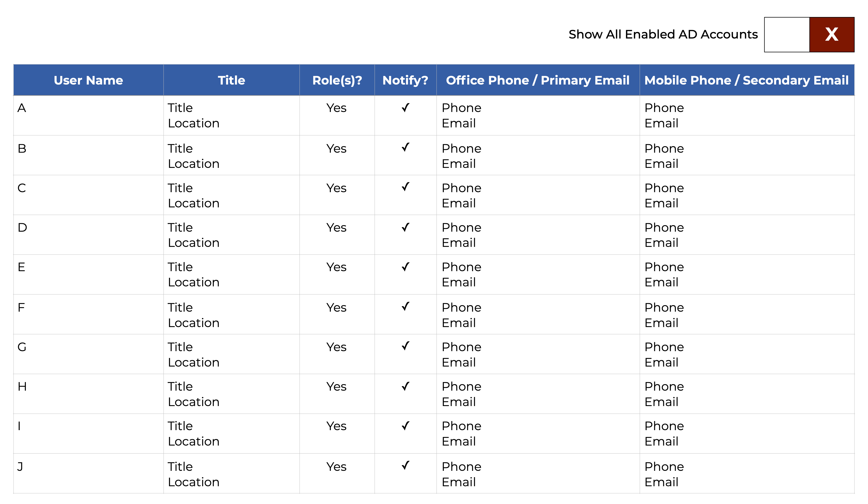Click Yes role value for user C

click(336, 188)
